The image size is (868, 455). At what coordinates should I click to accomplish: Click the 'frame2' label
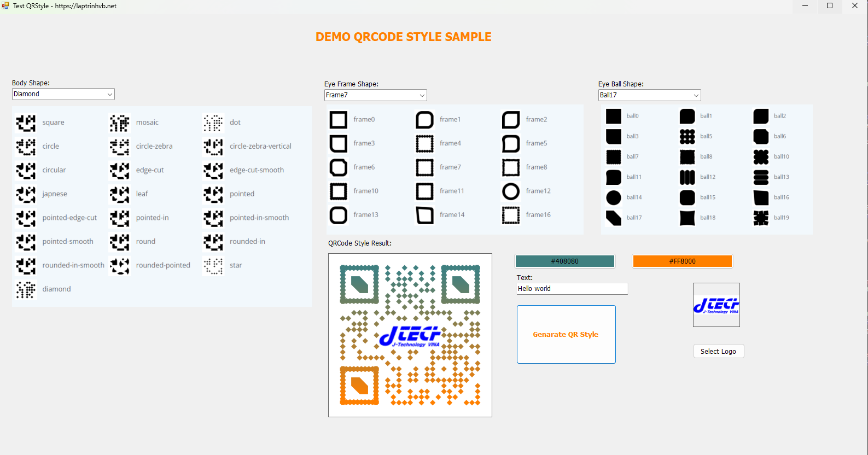click(x=537, y=120)
